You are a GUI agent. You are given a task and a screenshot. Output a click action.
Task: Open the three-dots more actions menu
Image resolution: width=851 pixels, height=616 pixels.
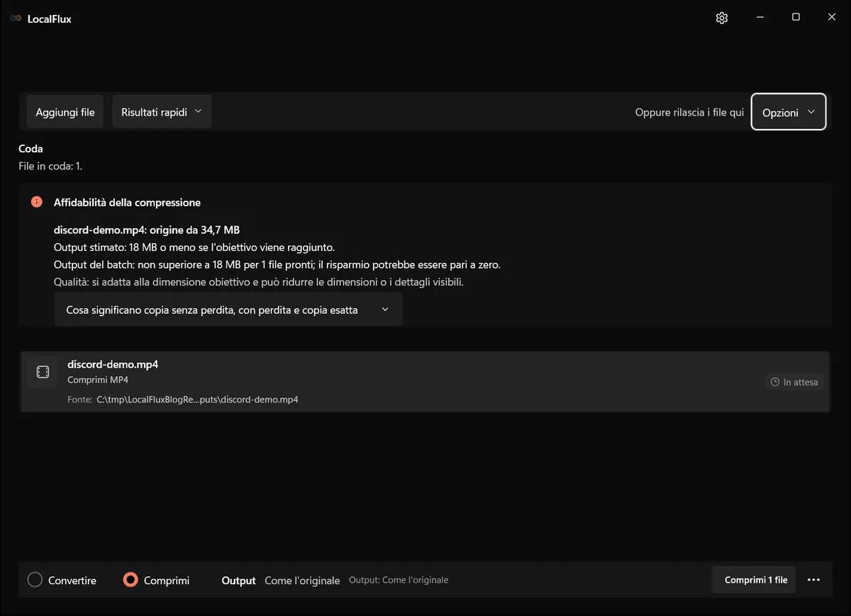click(813, 580)
